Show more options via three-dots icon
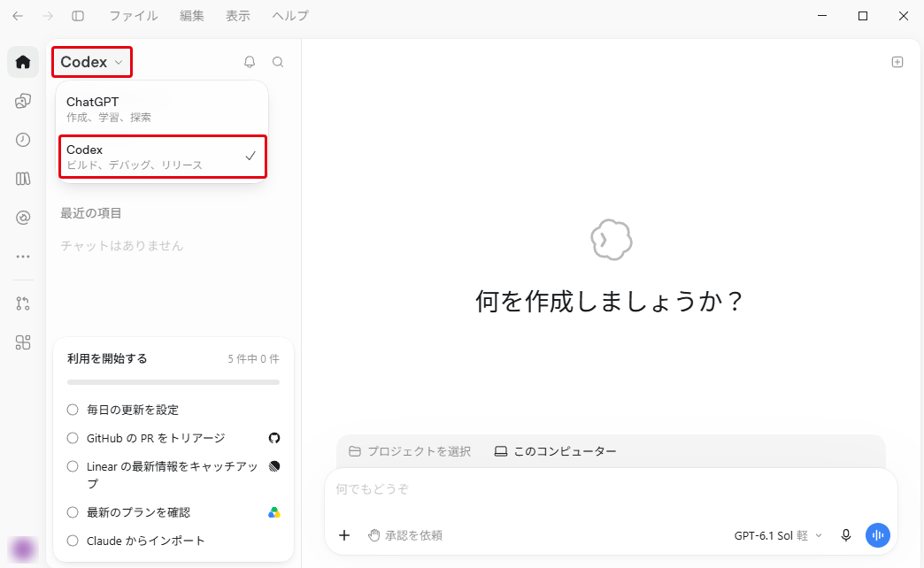Screen dimensions: 924x568 click(x=23, y=257)
